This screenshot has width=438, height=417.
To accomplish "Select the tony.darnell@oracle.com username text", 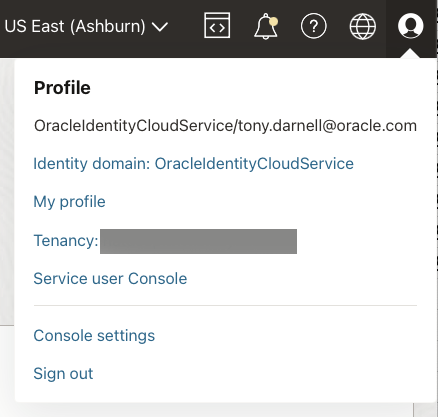I will [327, 126].
